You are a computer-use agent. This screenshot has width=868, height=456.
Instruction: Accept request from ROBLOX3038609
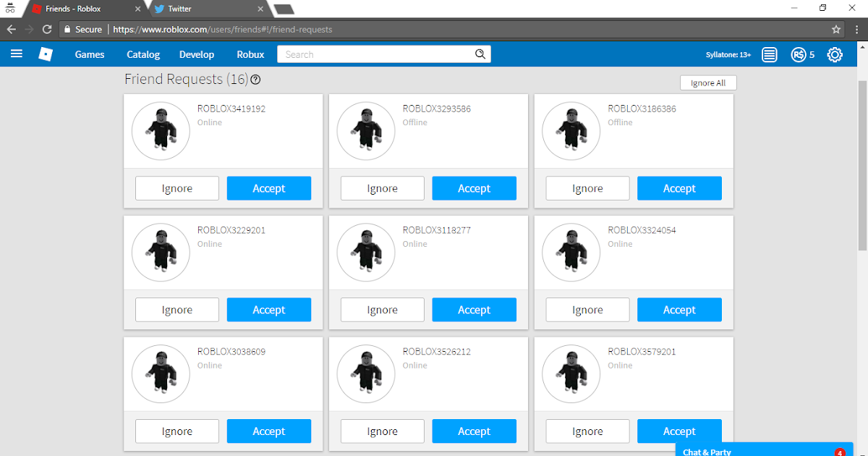(269, 431)
